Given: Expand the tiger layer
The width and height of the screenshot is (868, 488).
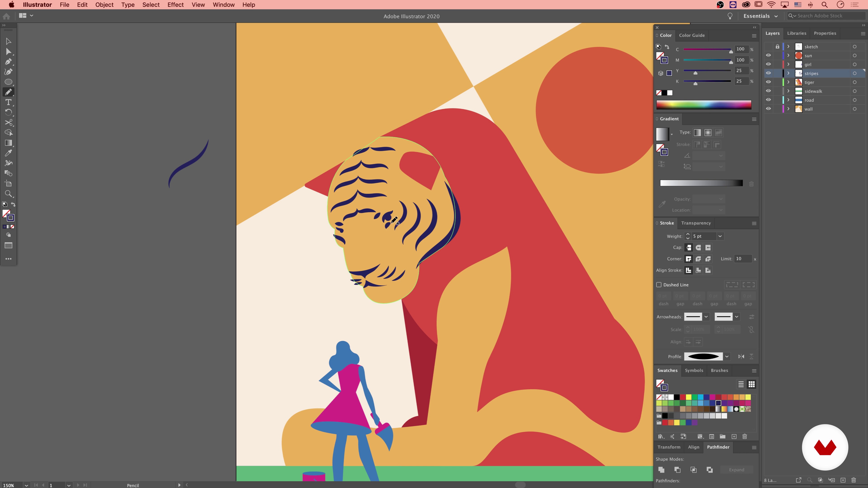Looking at the screenshot, I should [x=788, y=82].
